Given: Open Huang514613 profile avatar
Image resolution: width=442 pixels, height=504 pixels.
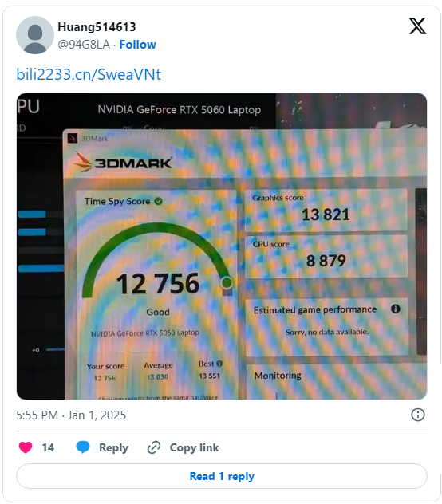Looking at the screenshot, I should coord(35,35).
